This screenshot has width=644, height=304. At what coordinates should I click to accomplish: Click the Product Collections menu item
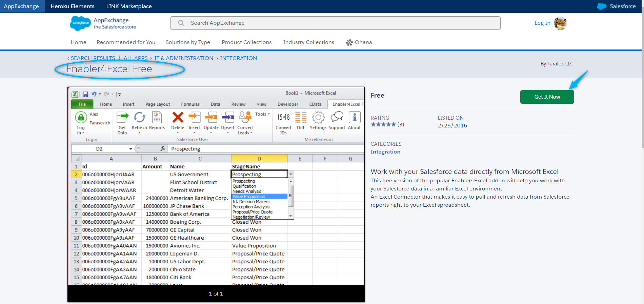tap(246, 42)
